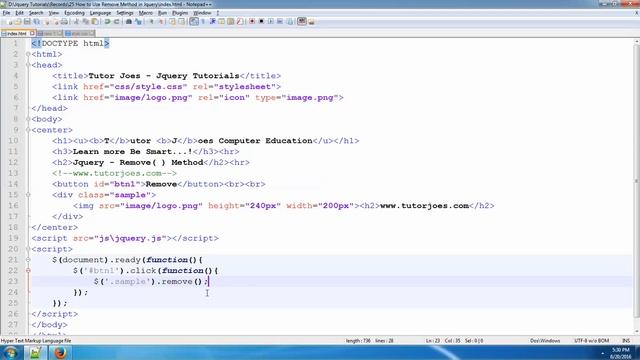This screenshot has height=360, width=640.
Task: Open the Run menu
Action: point(162,13)
